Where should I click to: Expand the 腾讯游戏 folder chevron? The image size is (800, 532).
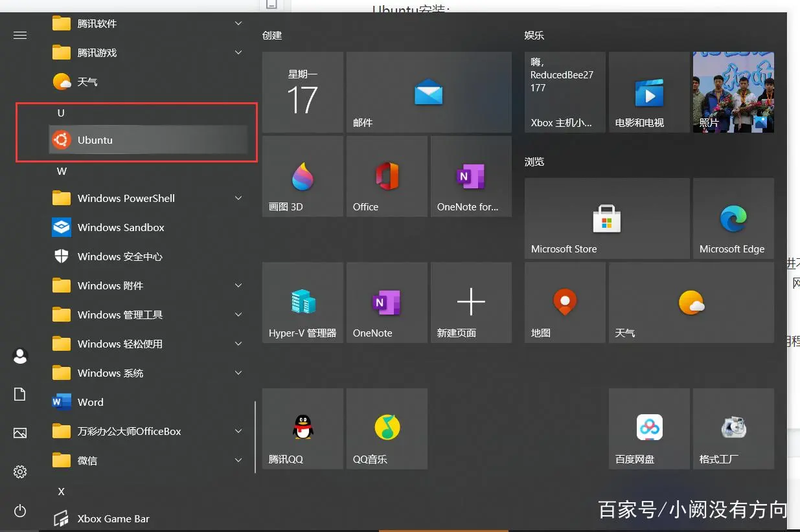238,52
